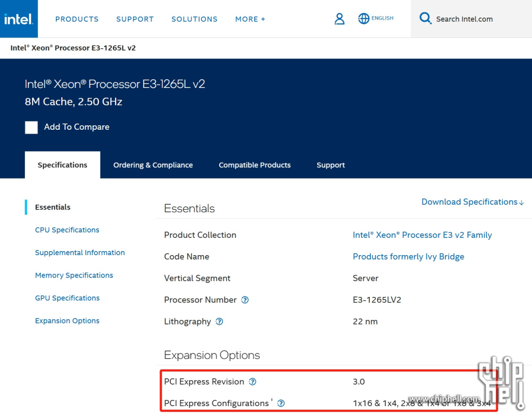Click the Intel logo

tap(18, 18)
